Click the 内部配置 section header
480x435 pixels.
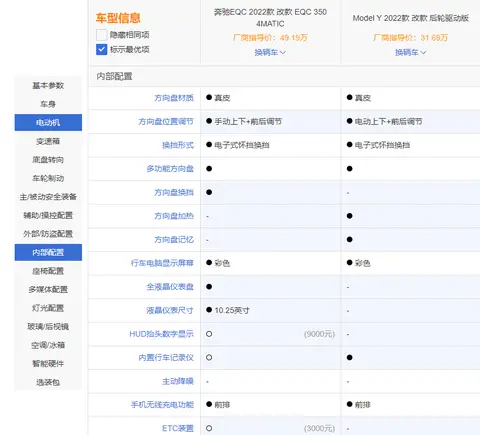tap(114, 76)
